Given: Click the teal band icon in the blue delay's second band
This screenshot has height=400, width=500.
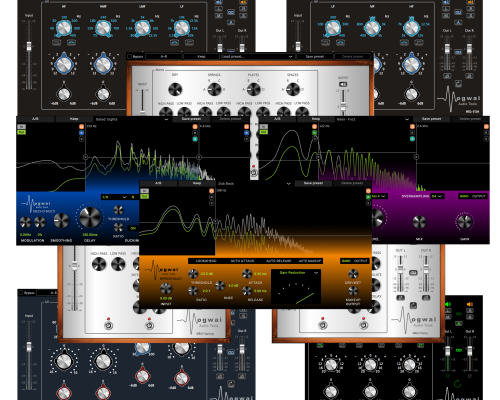Looking at the screenshot, I should 195,139.
